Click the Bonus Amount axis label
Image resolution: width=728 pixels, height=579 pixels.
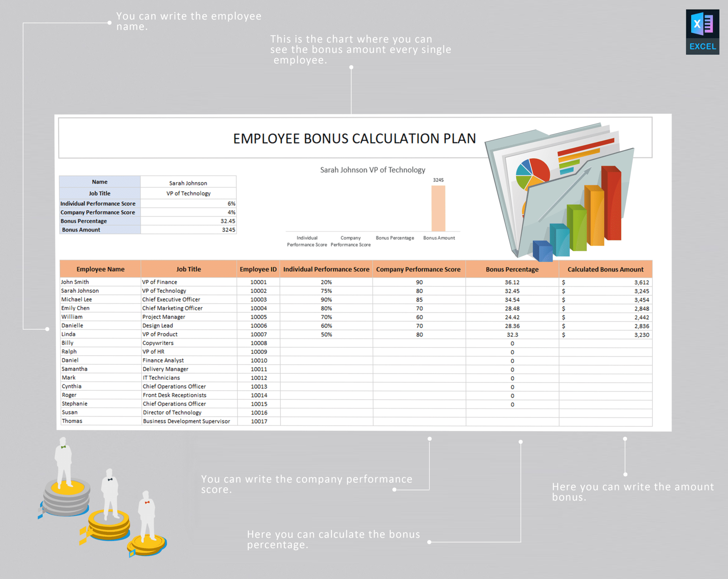[439, 238]
